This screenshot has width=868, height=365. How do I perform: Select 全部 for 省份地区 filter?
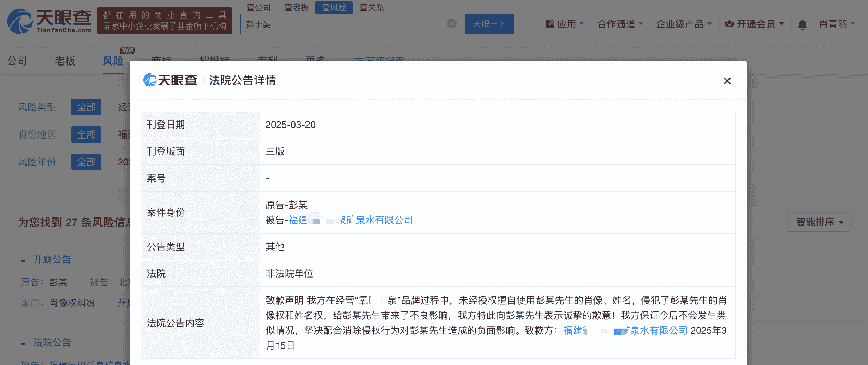[x=86, y=134]
